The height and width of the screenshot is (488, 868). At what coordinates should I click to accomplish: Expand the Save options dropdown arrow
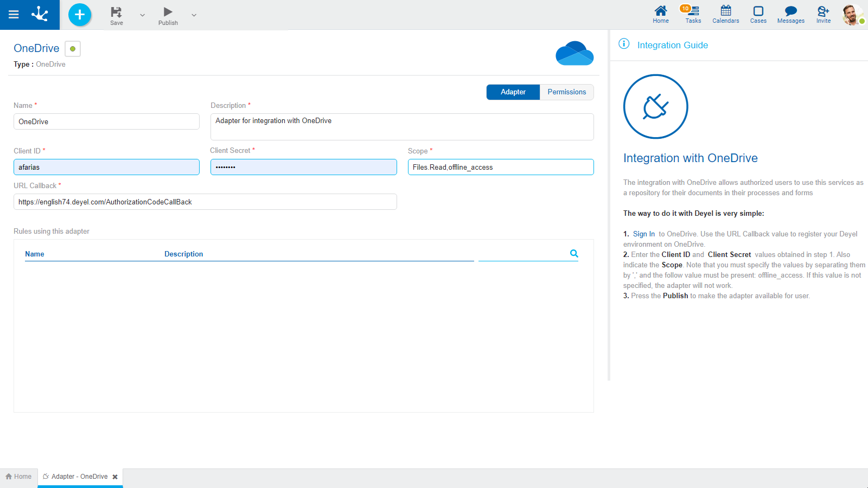pos(142,15)
